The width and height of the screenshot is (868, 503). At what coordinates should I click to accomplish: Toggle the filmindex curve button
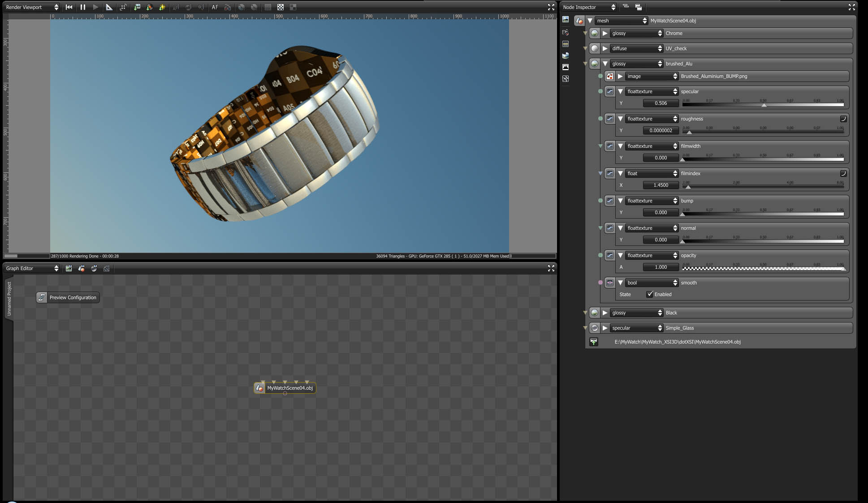[843, 173]
